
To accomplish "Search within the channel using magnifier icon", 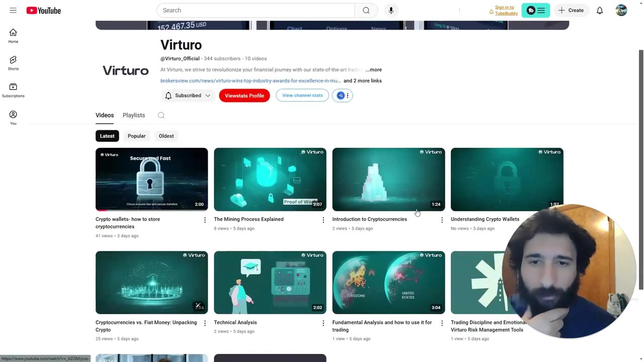I will click(161, 115).
